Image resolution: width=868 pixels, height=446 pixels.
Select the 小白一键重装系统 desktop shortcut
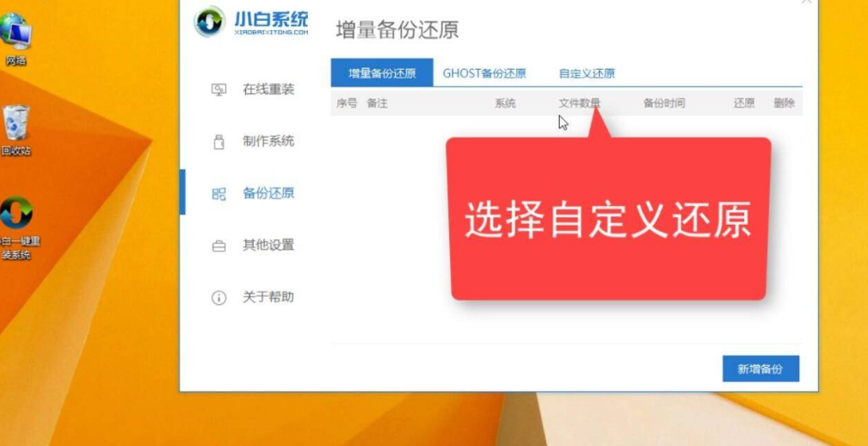click(18, 228)
